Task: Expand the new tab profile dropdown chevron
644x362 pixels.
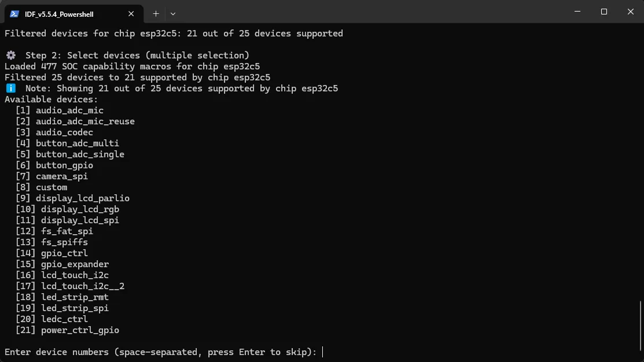Action: [173, 14]
